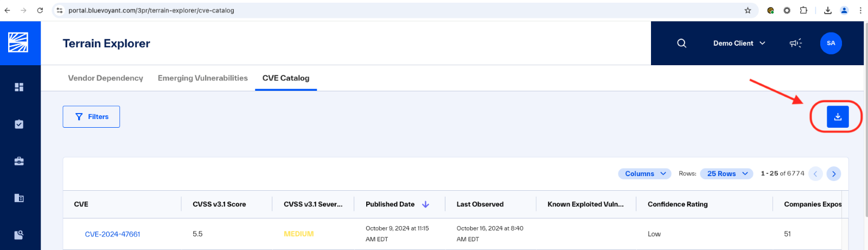Open the briefcase sidebar icon

click(19, 161)
